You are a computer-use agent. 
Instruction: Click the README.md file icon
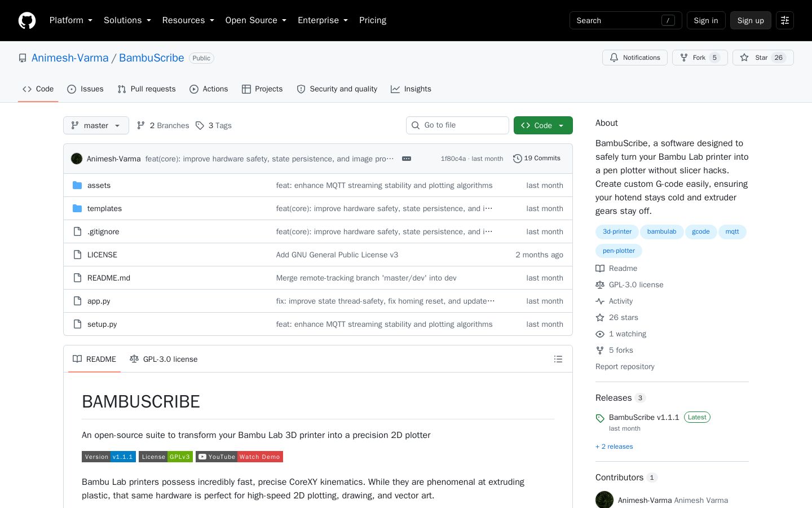77,278
